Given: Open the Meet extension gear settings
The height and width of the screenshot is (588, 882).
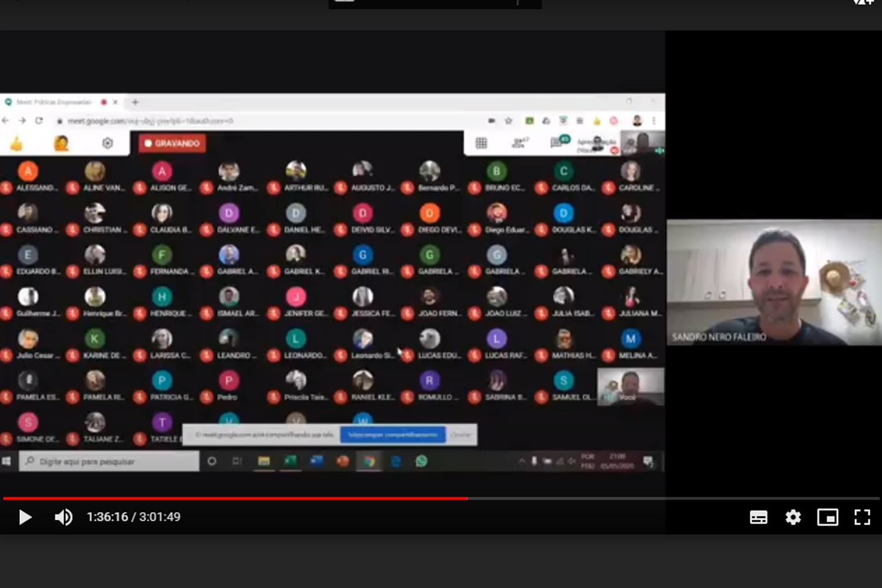Looking at the screenshot, I should (108, 143).
